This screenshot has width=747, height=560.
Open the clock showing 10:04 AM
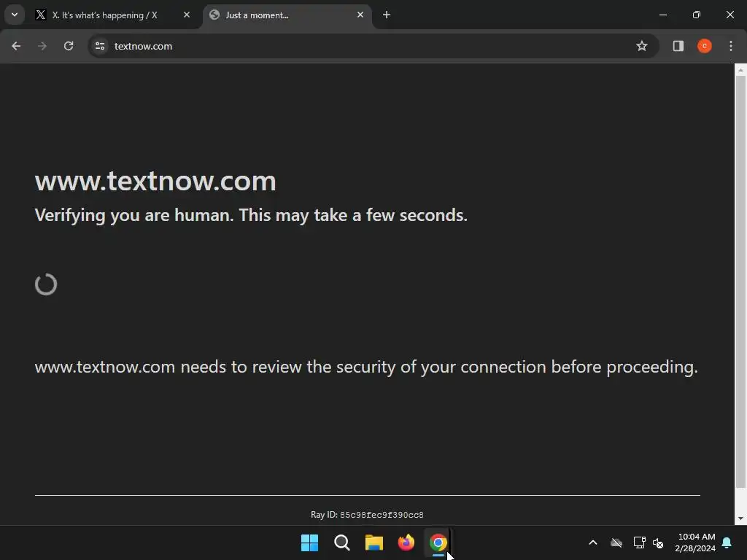pos(695,542)
